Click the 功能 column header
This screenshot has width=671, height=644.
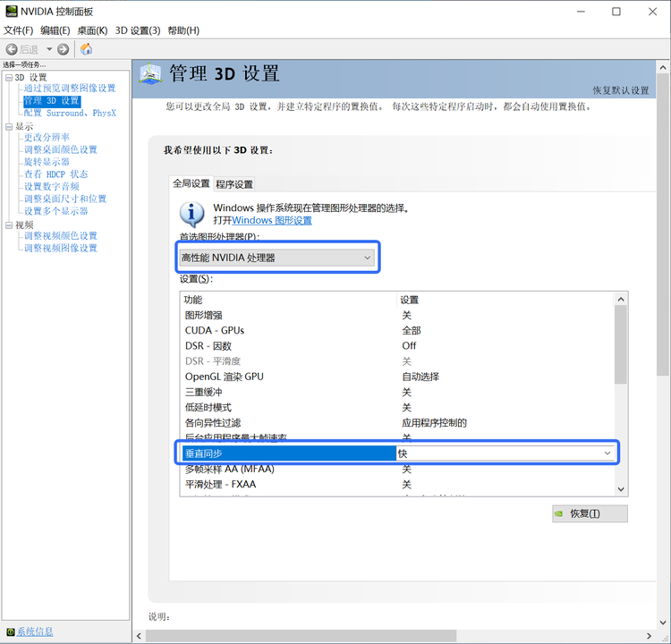point(289,300)
